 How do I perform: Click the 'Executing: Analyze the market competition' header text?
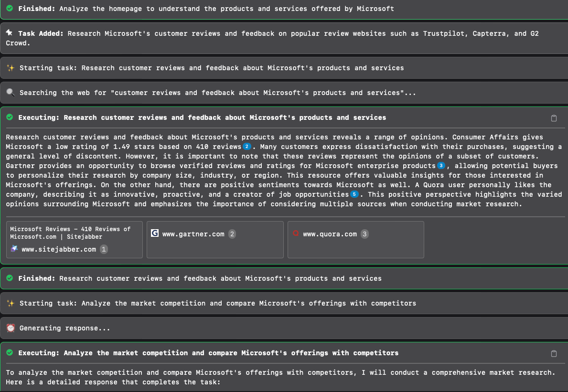[x=208, y=353]
